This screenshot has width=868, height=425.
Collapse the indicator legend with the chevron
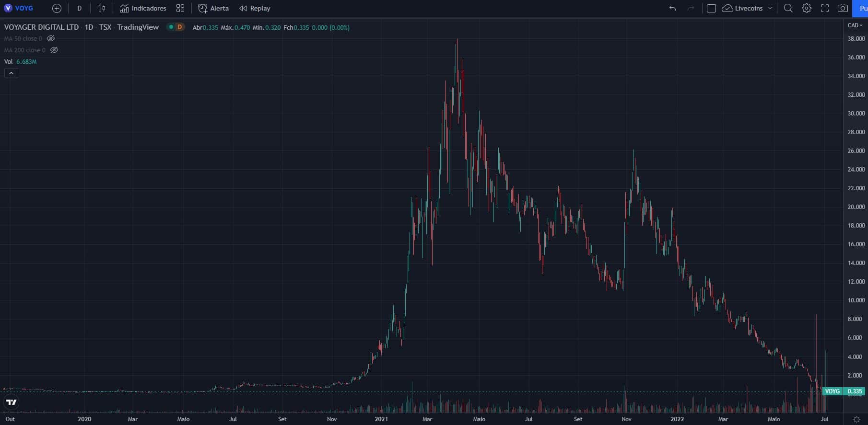11,73
